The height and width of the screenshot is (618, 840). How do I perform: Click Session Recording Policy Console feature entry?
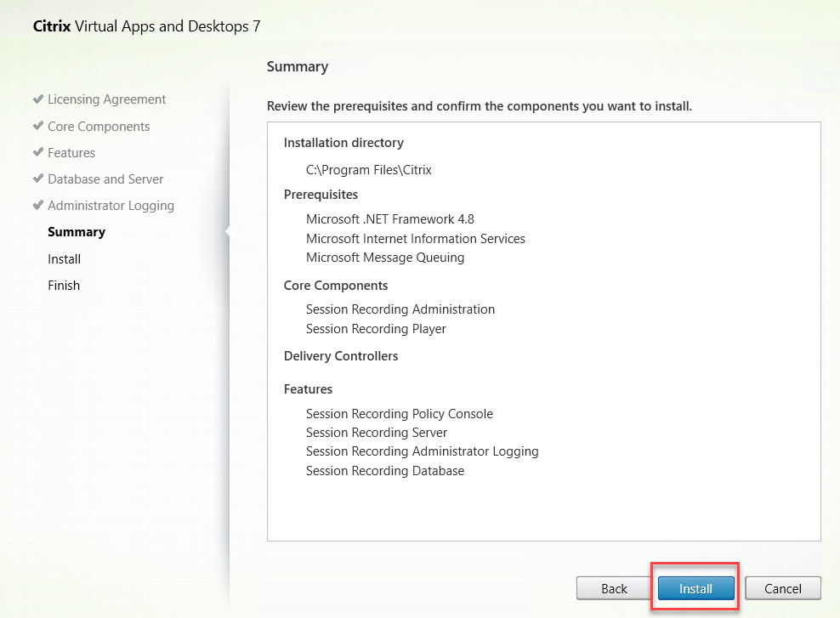click(400, 414)
